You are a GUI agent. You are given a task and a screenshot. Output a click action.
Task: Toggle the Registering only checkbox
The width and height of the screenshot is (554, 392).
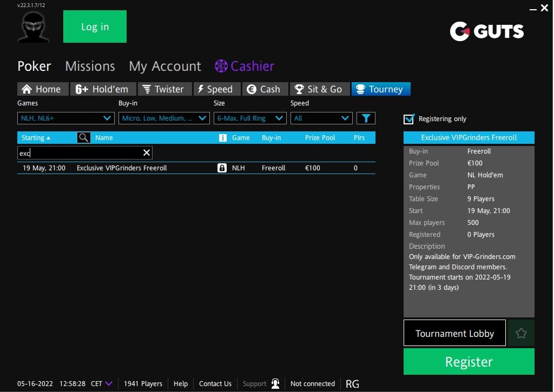[x=409, y=119]
